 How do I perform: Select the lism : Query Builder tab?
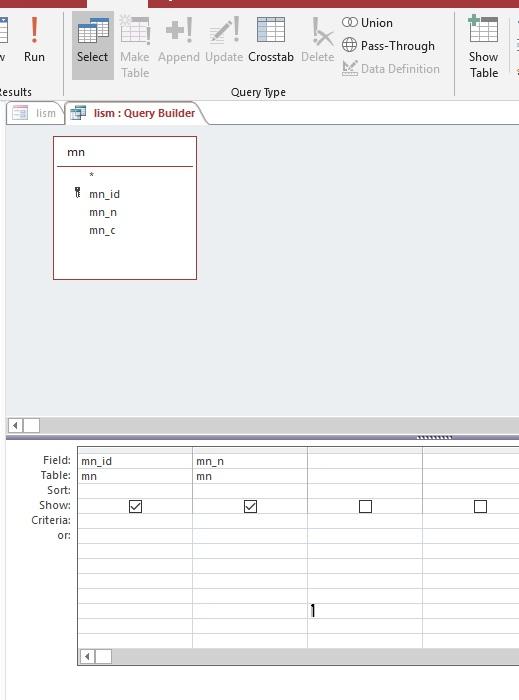pyautogui.click(x=136, y=113)
